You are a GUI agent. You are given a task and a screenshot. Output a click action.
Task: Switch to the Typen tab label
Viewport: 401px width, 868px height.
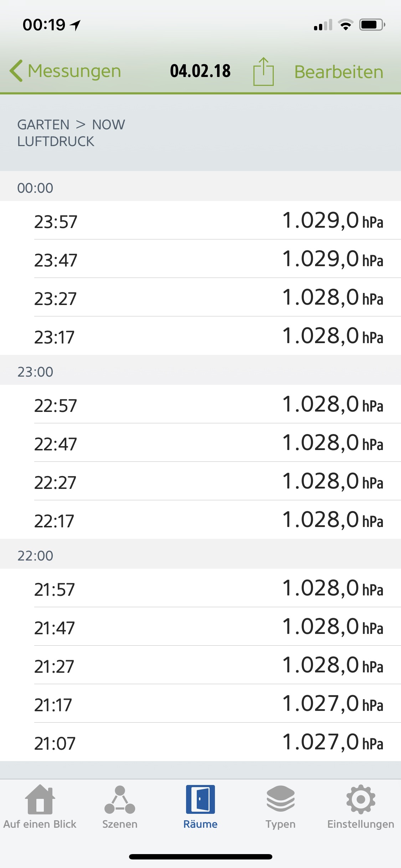[x=281, y=824]
